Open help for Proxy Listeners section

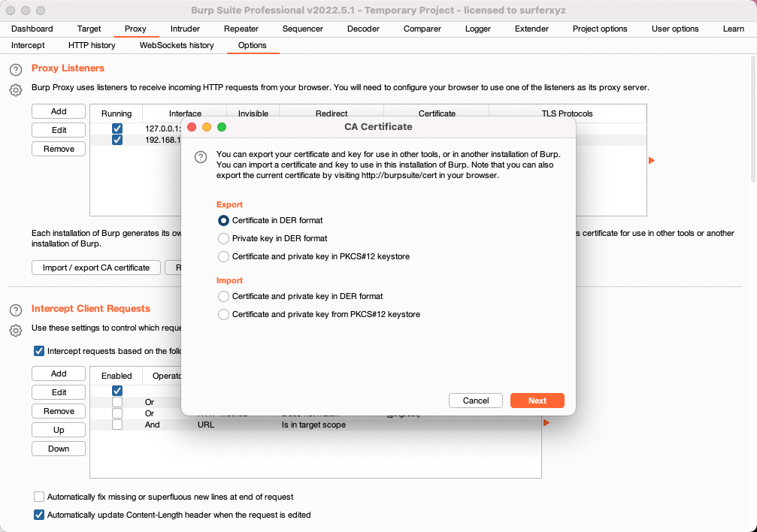tap(16, 70)
